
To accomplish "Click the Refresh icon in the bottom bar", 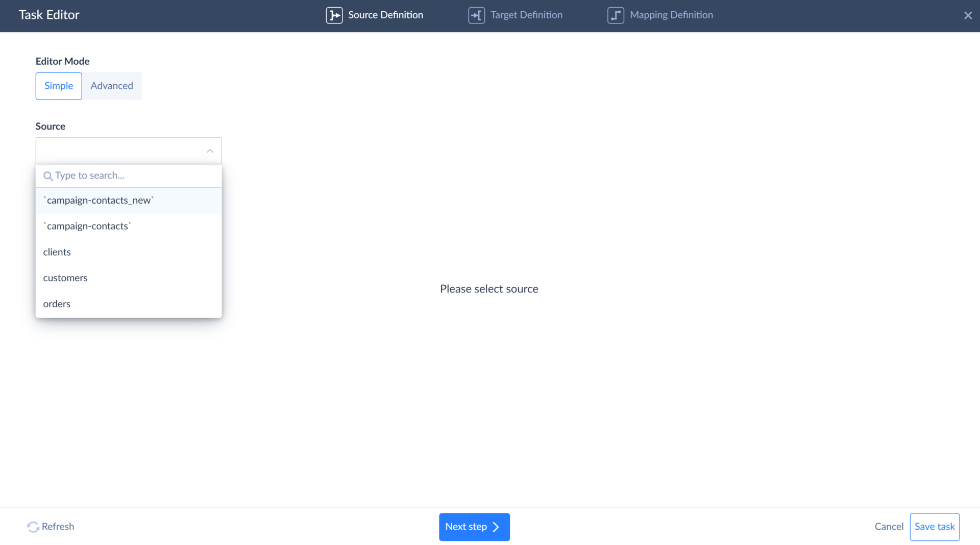I will click(33, 527).
